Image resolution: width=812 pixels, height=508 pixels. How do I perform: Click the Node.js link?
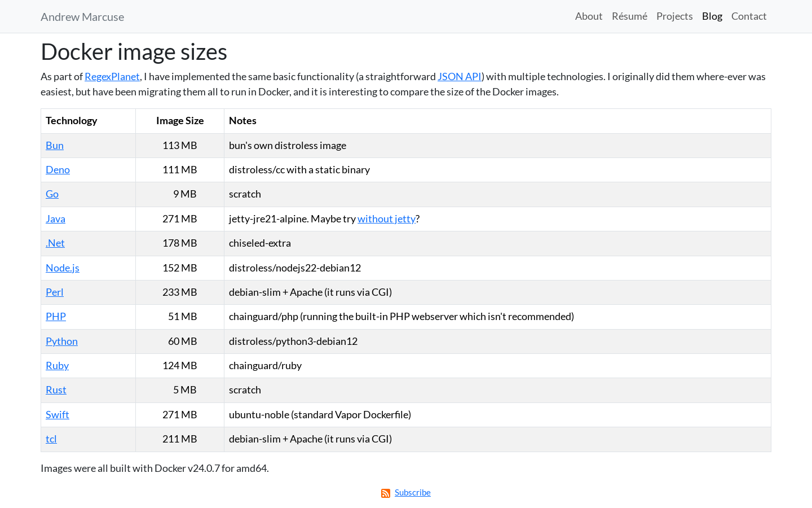pos(63,268)
